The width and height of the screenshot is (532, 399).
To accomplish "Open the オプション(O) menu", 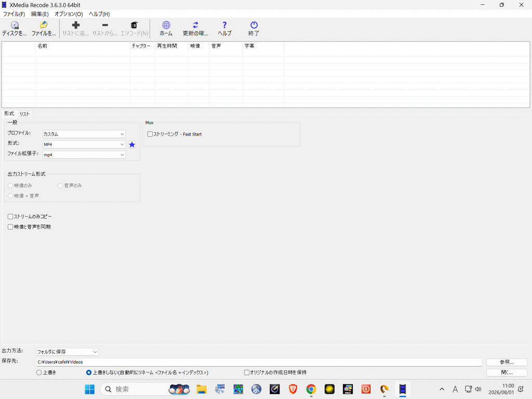I will (69, 14).
